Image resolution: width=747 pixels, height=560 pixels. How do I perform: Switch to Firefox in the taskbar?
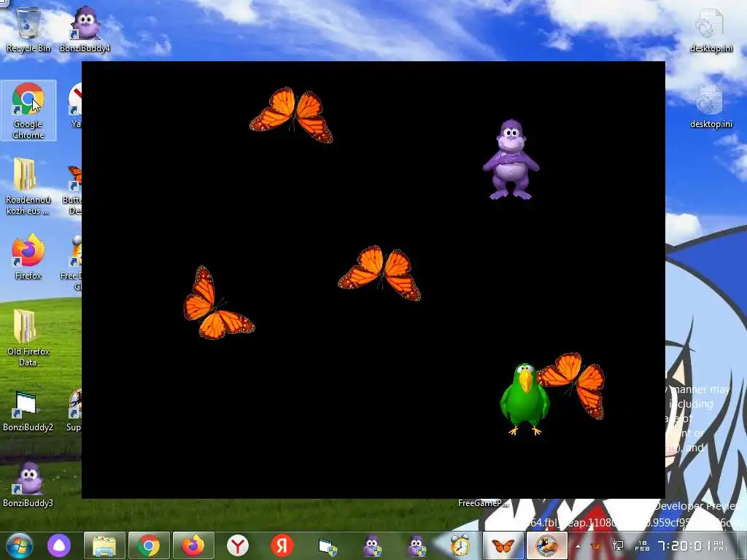[x=193, y=545]
